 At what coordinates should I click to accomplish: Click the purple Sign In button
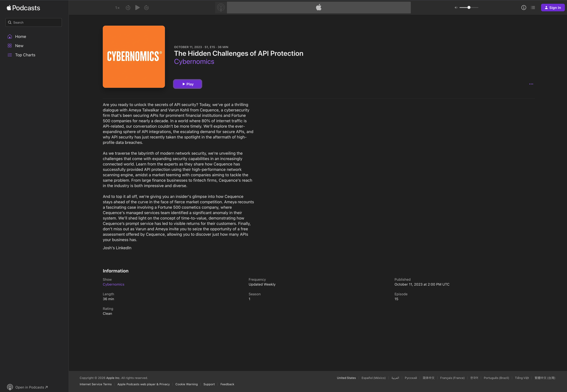click(x=552, y=8)
